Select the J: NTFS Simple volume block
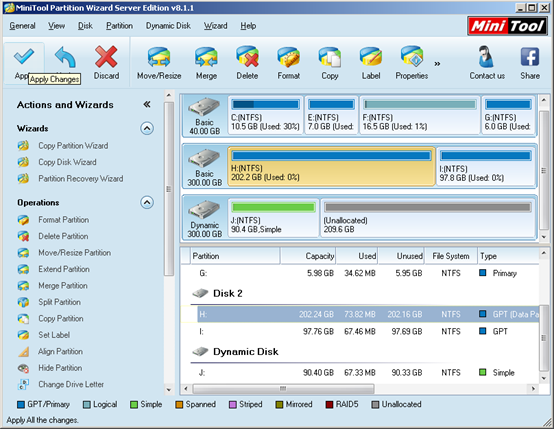 pos(273,218)
